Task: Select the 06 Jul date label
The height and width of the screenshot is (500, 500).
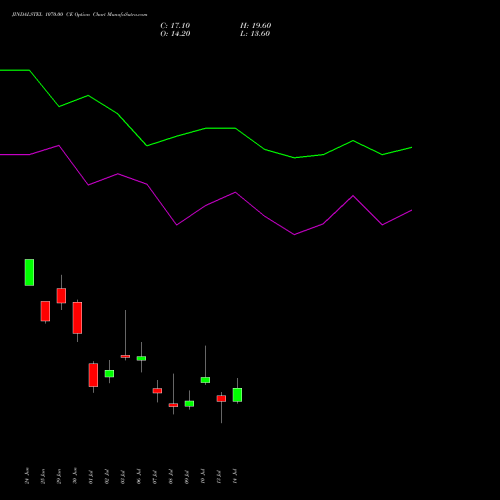Action: tap(139, 476)
